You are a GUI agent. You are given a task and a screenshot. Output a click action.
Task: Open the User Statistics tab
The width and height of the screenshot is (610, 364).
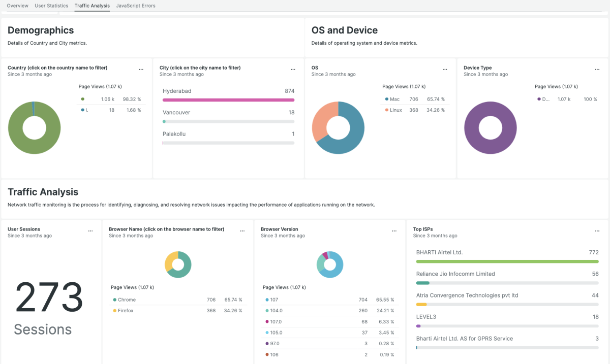(51, 6)
